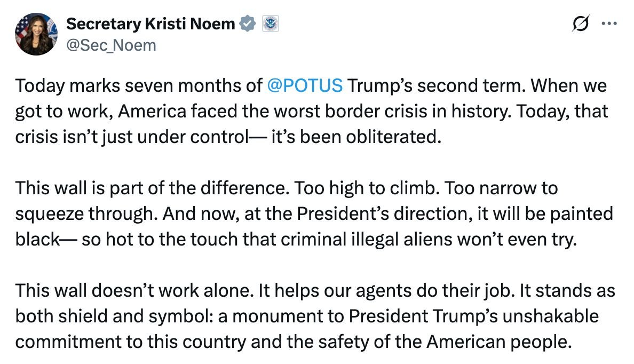The image size is (634, 364).
Task: Open the three-dot more options menu
Action: 608,23
